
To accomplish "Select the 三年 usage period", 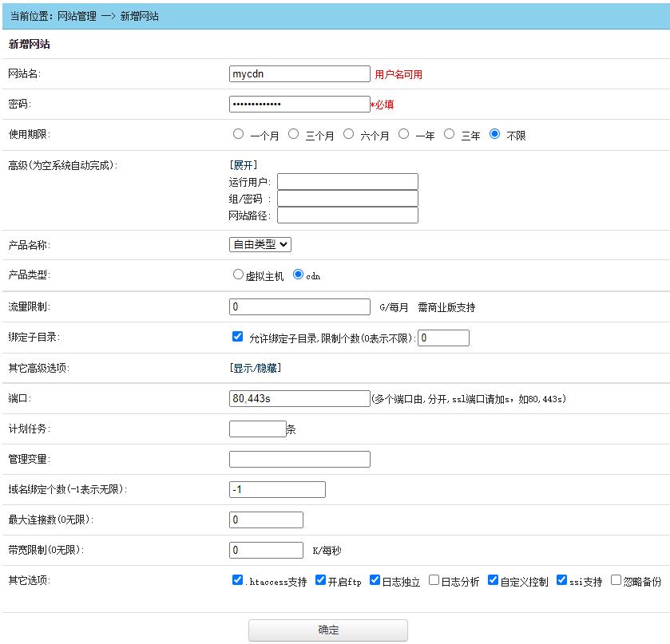I will (x=449, y=133).
